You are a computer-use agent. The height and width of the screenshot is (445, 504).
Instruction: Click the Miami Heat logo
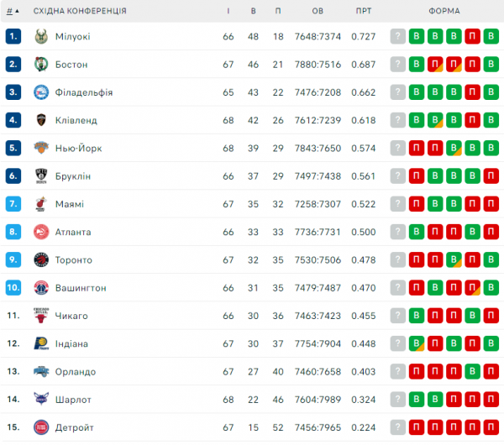point(40,204)
